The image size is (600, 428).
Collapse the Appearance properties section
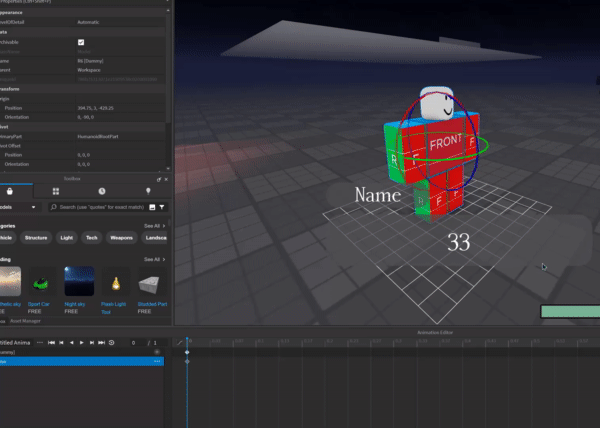pyautogui.click(x=83, y=12)
